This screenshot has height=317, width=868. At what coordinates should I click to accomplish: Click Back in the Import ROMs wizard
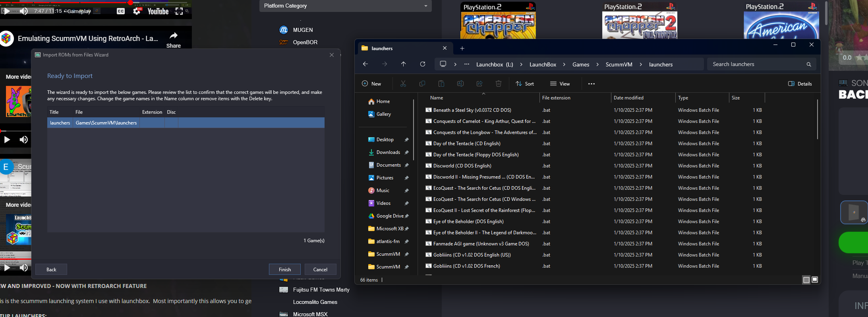coord(51,269)
